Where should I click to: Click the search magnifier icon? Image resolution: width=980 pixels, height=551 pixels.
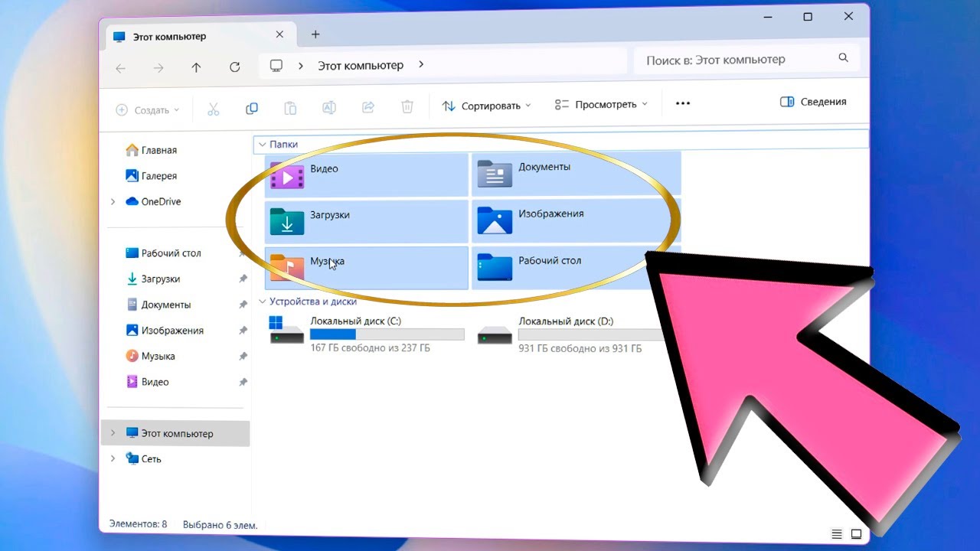pyautogui.click(x=843, y=58)
